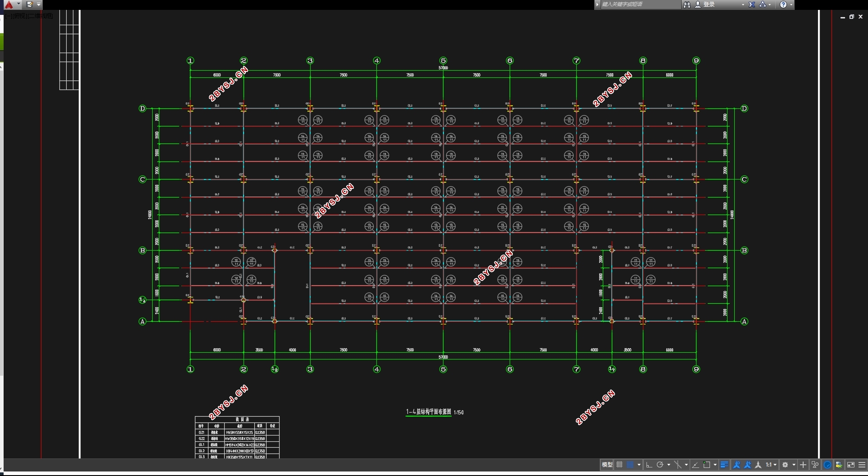
Task: Open Customize Quick Access Toolbar dropdown
Action: coord(39,4)
